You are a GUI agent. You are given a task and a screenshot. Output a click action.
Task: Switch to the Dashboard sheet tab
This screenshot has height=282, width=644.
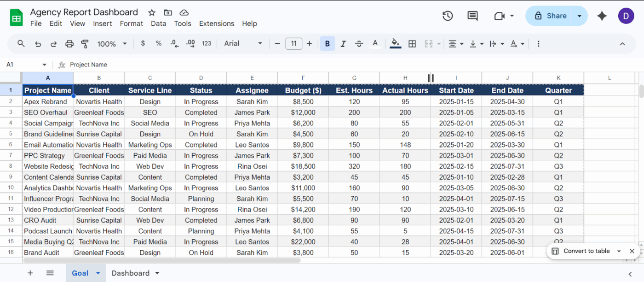pos(131,273)
